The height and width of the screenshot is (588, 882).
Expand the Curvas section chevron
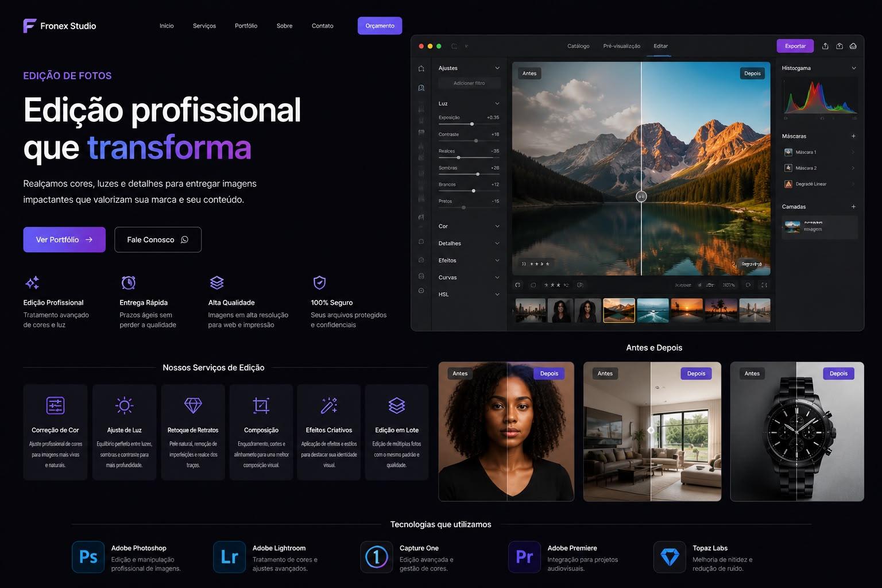[x=497, y=277]
